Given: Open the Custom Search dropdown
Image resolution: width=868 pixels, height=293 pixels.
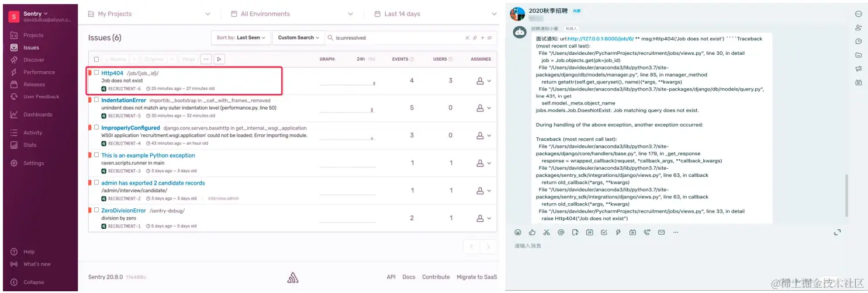Looking at the screenshot, I should [x=298, y=37].
